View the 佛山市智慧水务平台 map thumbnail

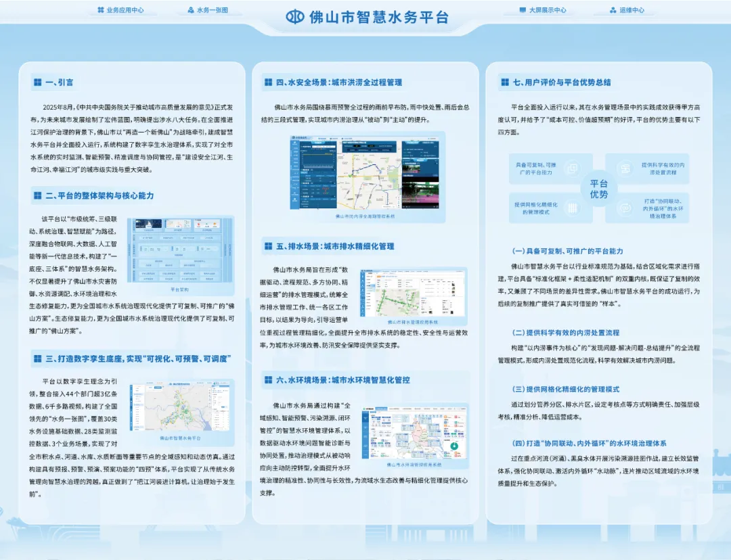pos(181,402)
